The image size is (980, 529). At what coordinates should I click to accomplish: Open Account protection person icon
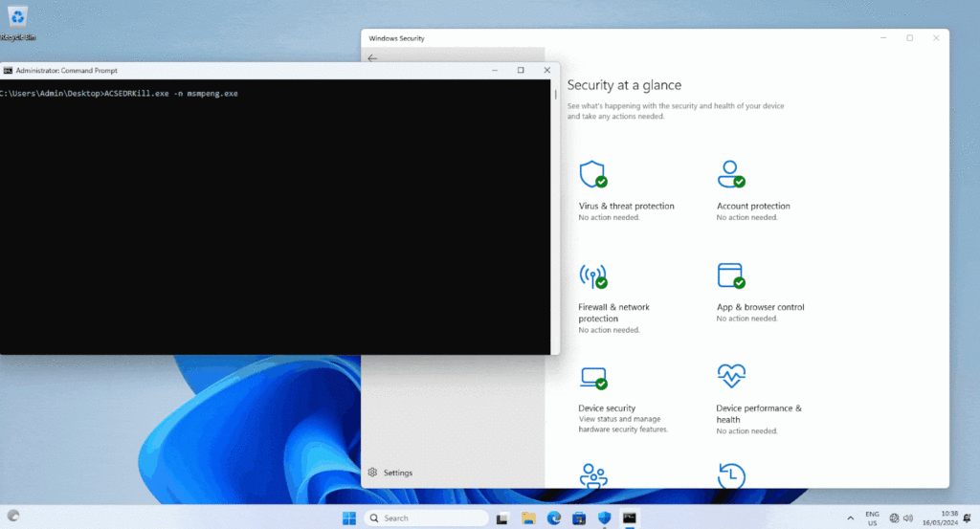(x=730, y=174)
